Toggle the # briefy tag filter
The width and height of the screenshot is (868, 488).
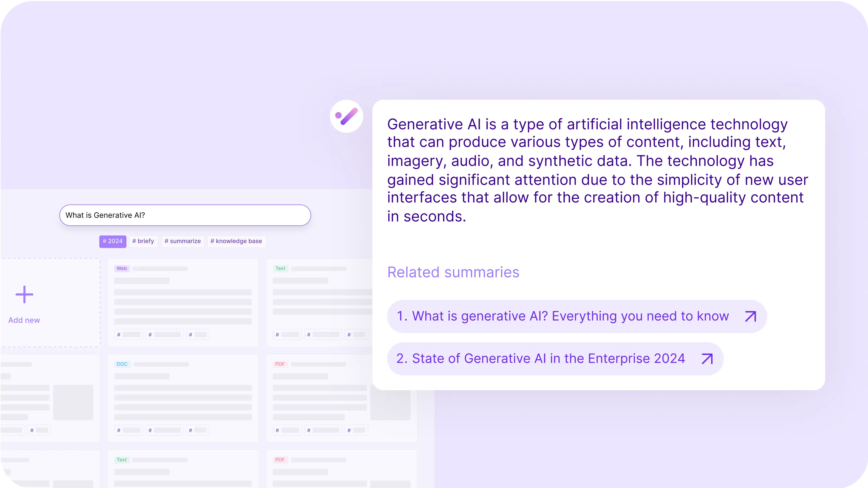tap(143, 241)
